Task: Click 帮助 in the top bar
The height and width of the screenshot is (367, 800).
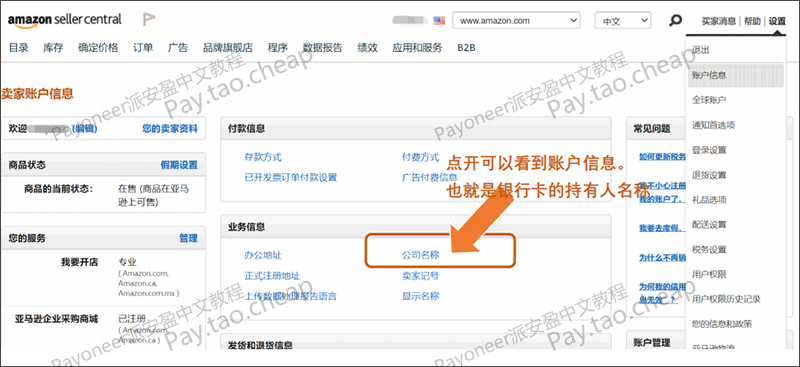Action: [x=752, y=21]
